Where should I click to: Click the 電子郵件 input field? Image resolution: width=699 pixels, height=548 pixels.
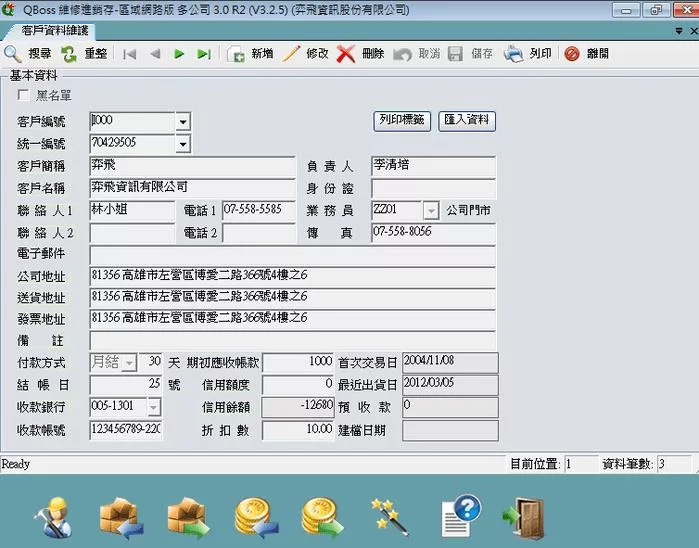pos(292,255)
